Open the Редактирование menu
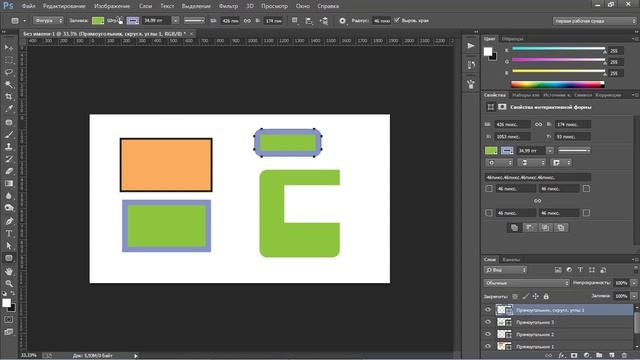This screenshot has height=360, width=640. (x=64, y=6)
